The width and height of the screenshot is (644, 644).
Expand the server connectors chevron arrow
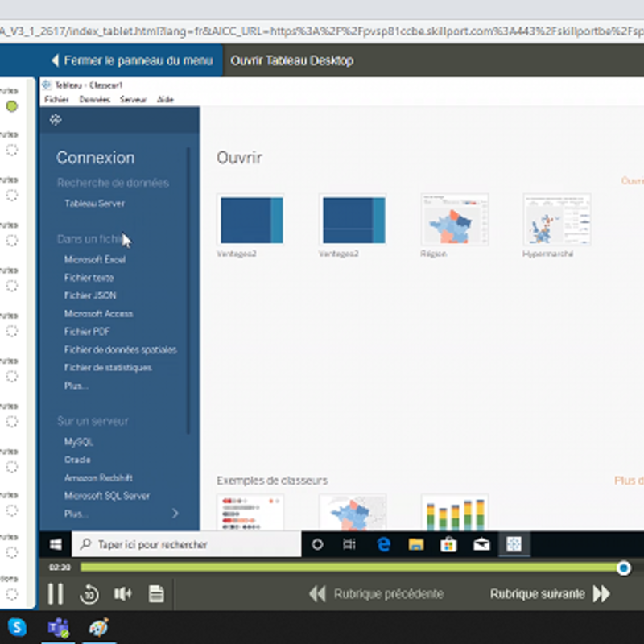point(175,514)
